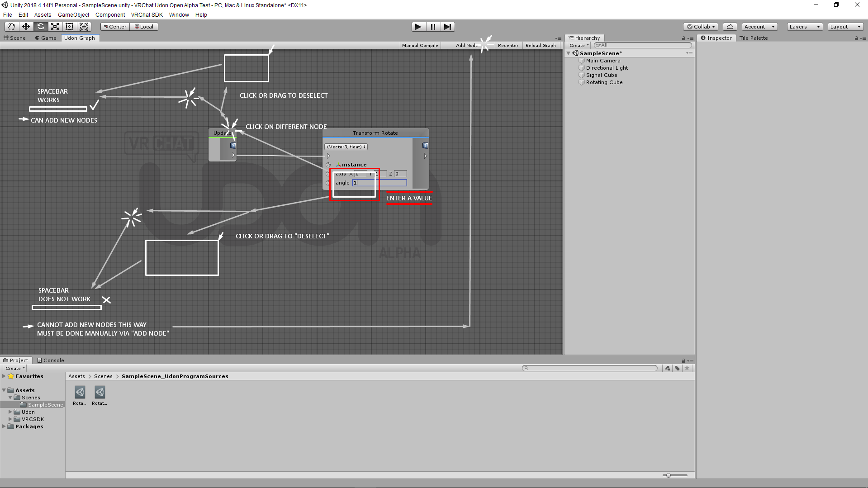Switch to the Game tab

[x=46, y=38]
